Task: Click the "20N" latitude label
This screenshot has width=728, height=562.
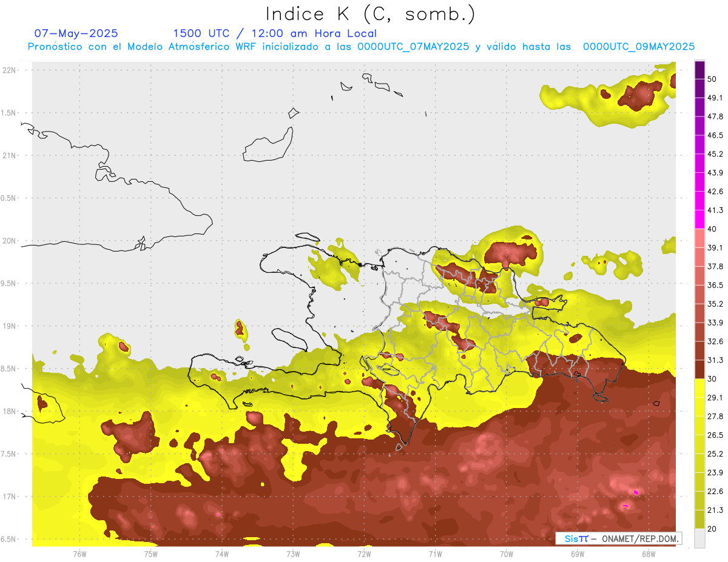Action: [10, 241]
